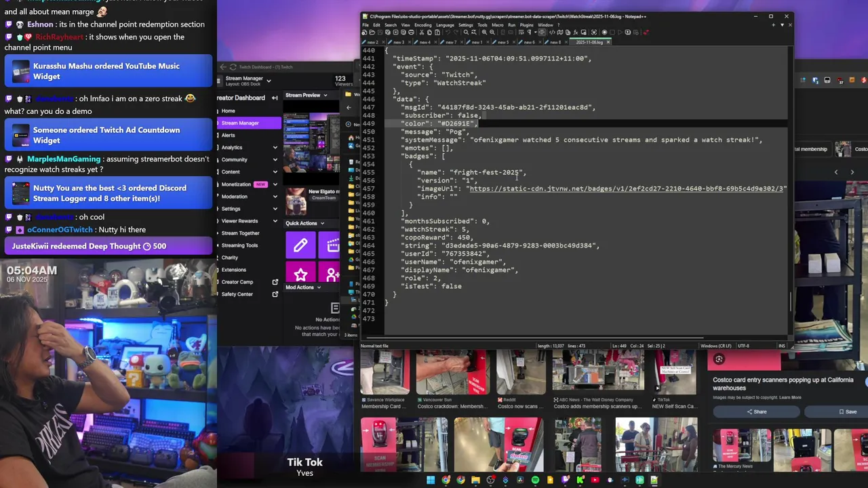This screenshot has height=488, width=868.
Task: Open the Macro menu in Notepad++
Action: point(497,25)
